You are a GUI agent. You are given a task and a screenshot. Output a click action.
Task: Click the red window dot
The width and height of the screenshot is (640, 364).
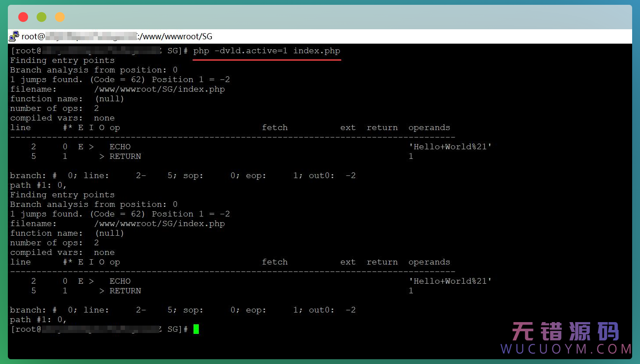tap(23, 17)
